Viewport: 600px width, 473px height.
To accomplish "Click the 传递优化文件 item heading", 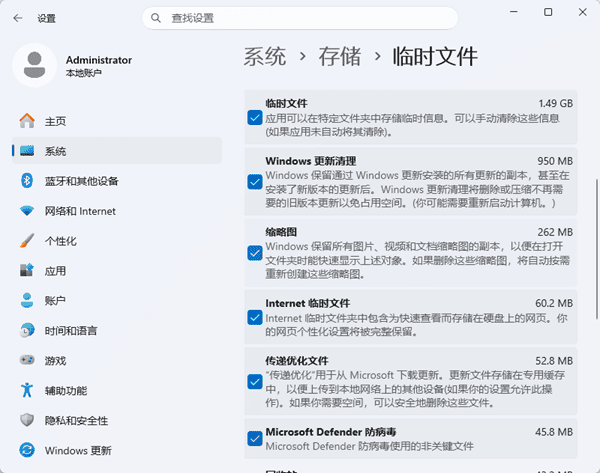I will point(297,360).
